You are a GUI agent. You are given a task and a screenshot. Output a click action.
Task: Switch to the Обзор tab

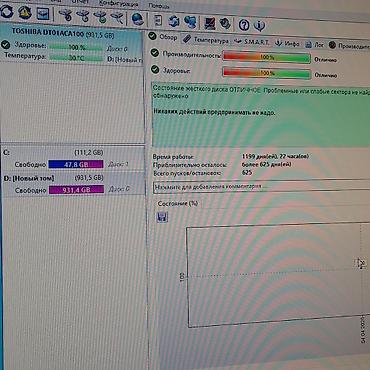tap(163, 37)
